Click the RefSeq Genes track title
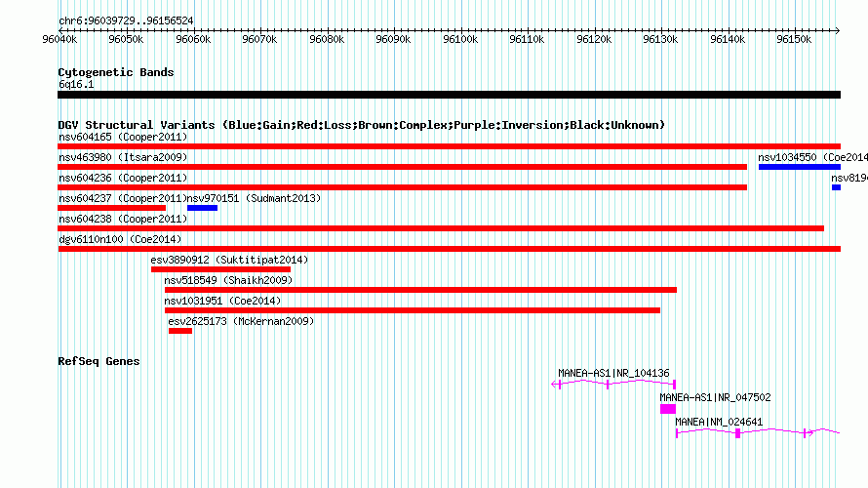This screenshot has width=868, height=488. (99, 362)
